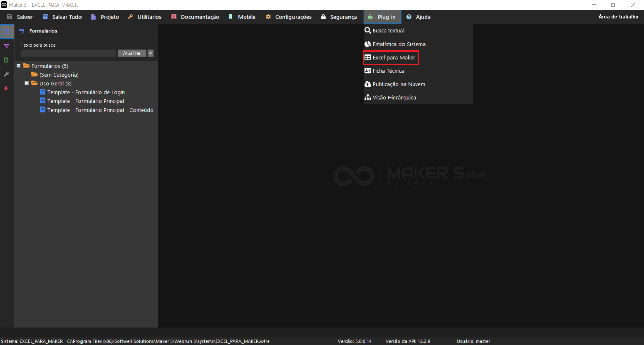
Task: Select the gray wrench sidebar icon
Action: pyautogui.click(x=6, y=74)
